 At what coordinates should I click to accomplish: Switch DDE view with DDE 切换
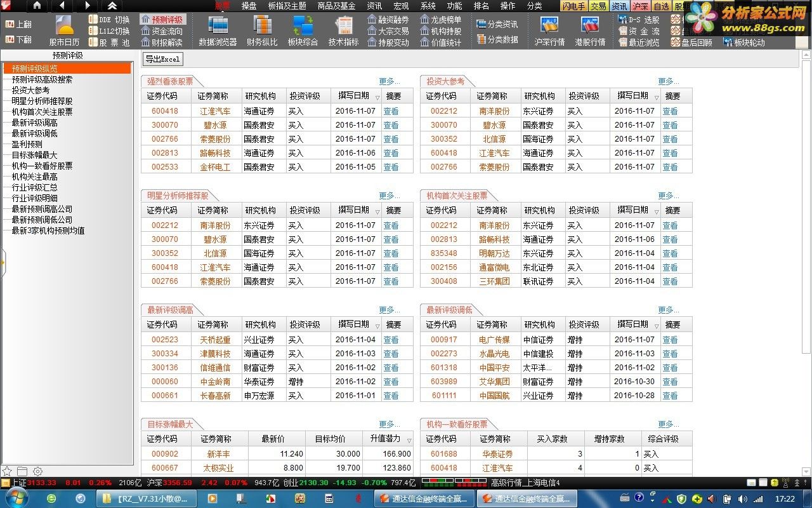click(x=109, y=20)
